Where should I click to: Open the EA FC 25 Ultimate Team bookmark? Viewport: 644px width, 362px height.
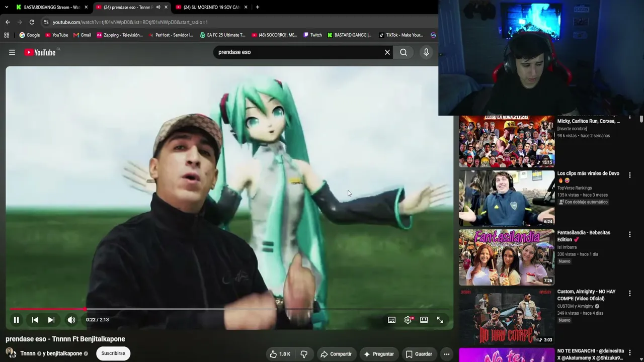click(222, 35)
